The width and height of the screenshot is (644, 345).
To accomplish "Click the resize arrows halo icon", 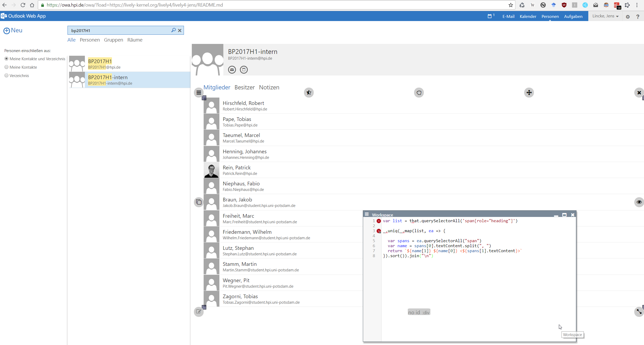I will tap(639, 312).
